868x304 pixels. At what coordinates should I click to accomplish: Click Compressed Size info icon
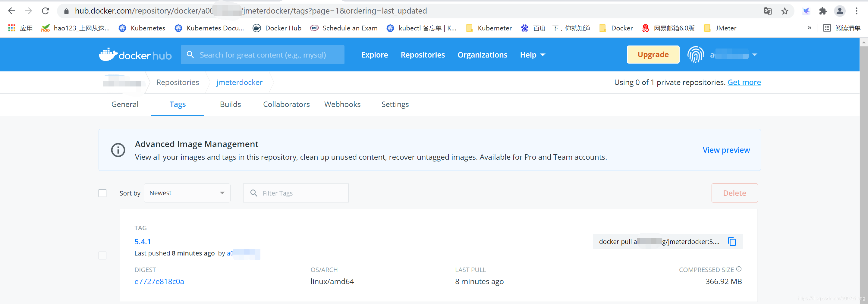(x=739, y=269)
